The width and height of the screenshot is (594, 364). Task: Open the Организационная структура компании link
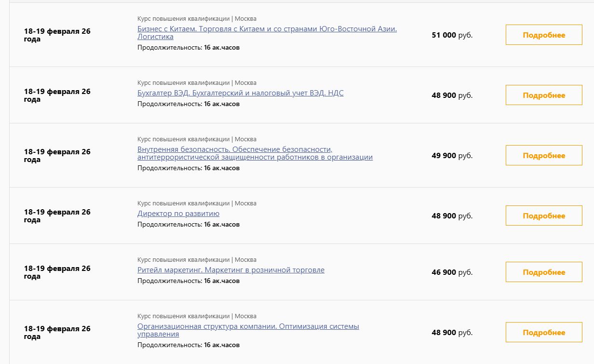tap(248, 326)
